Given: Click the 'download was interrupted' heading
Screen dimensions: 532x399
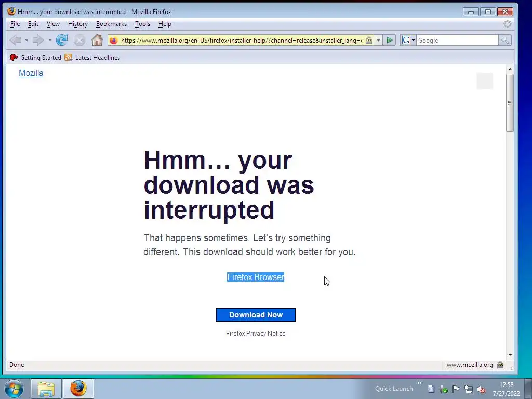Looking at the screenshot, I should tap(229, 185).
